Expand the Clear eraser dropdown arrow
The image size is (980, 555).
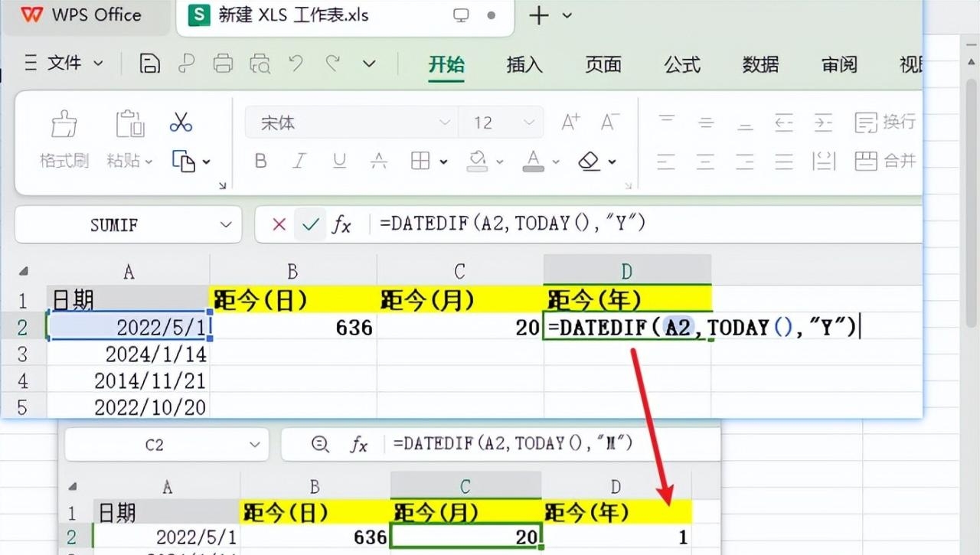click(612, 162)
